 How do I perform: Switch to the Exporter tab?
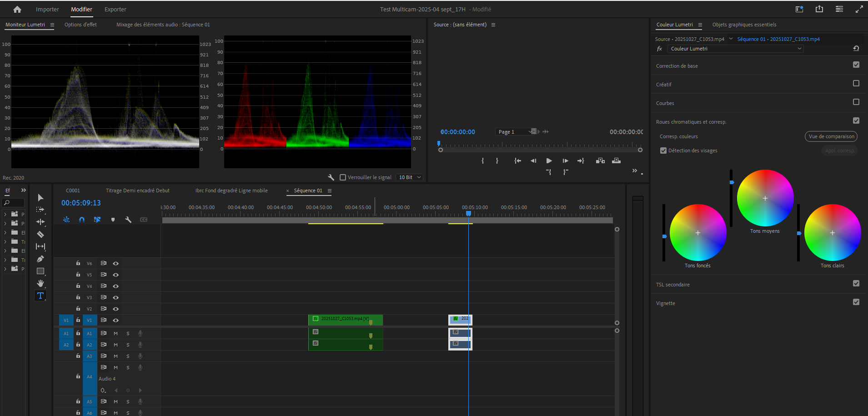click(115, 9)
